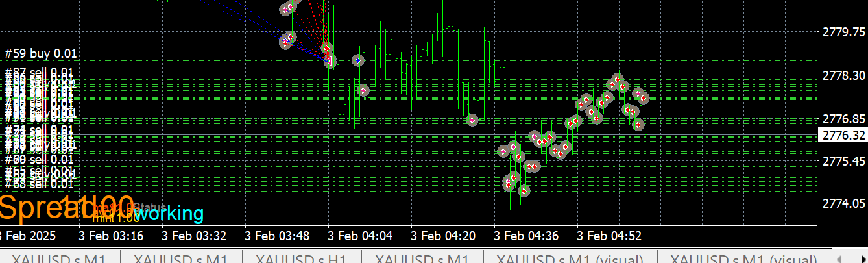The image size is (868, 263).
Task: Click the lone blue trade marker after 04:04
Action: coord(357,60)
